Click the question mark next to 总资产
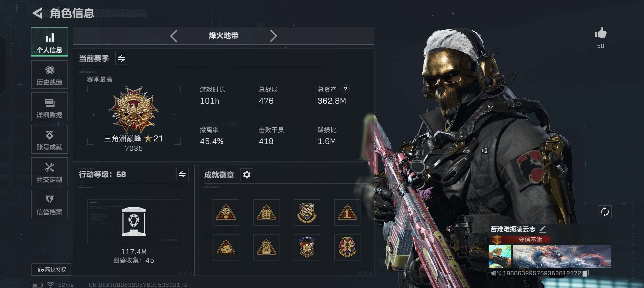The image size is (644, 288). point(345,89)
